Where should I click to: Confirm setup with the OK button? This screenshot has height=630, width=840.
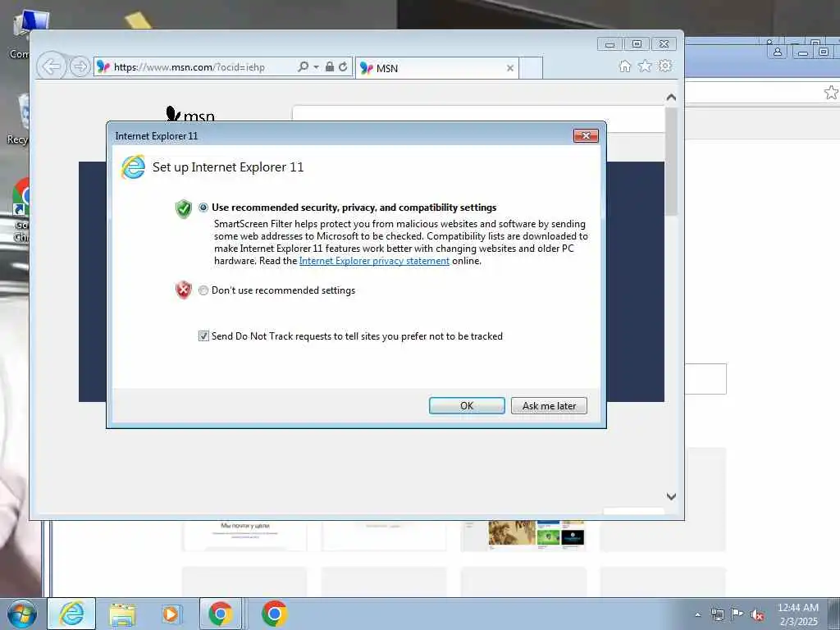click(x=467, y=405)
